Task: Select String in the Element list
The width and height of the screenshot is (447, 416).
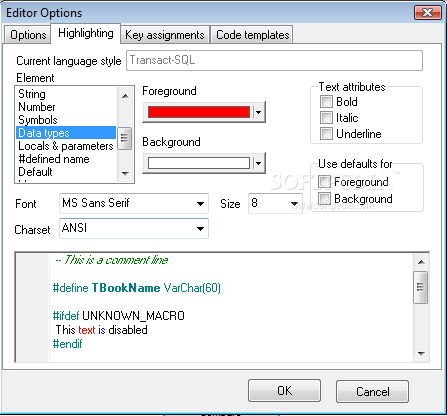Action: [66, 94]
